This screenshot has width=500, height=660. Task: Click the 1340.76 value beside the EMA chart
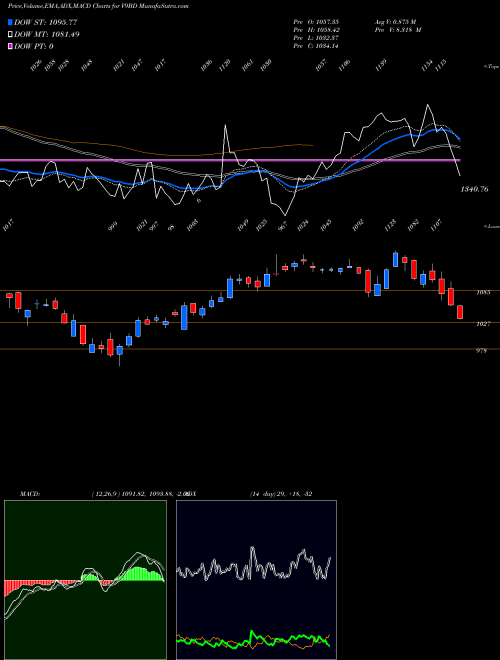(474, 189)
